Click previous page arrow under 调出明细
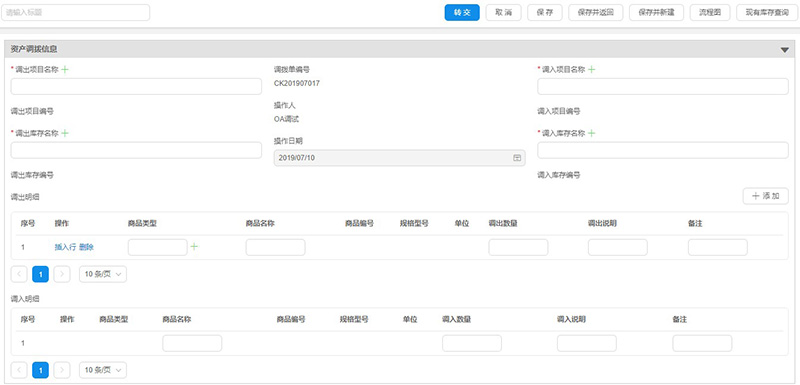The image size is (800, 385). point(19,274)
